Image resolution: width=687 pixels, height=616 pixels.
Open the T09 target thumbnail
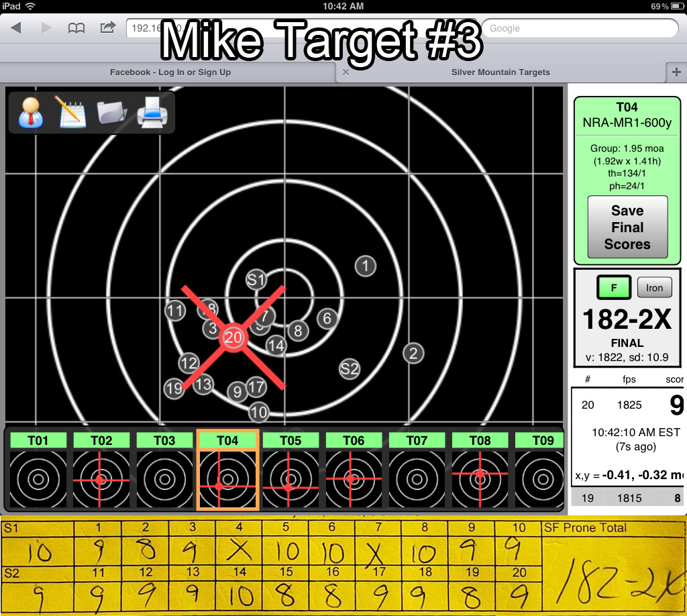pos(540,479)
